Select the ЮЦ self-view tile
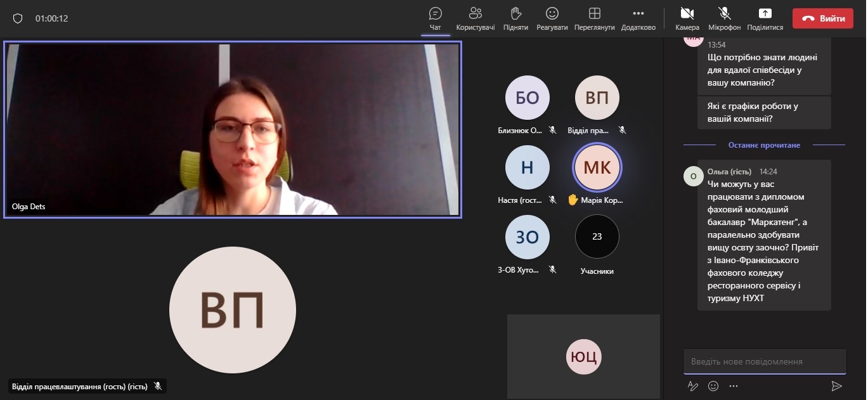This screenshot has height=400, width=868. click(583, 356)
